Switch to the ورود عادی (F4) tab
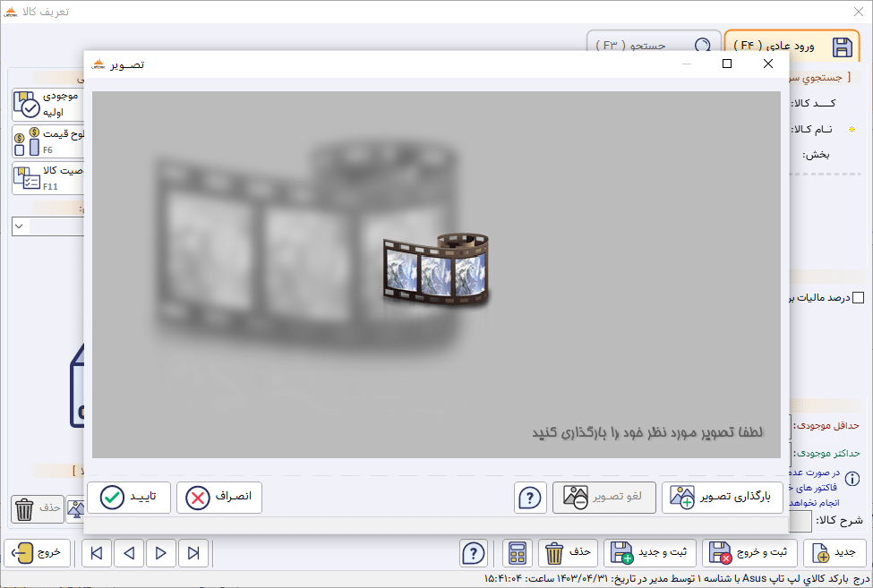 click(792, 46)
